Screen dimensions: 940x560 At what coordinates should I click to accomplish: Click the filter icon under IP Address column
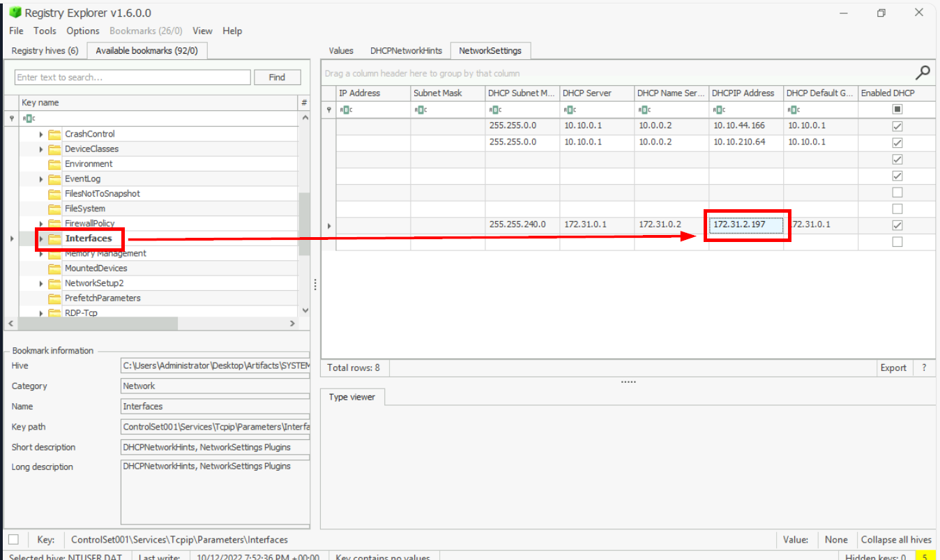click(x=346, y=109)
